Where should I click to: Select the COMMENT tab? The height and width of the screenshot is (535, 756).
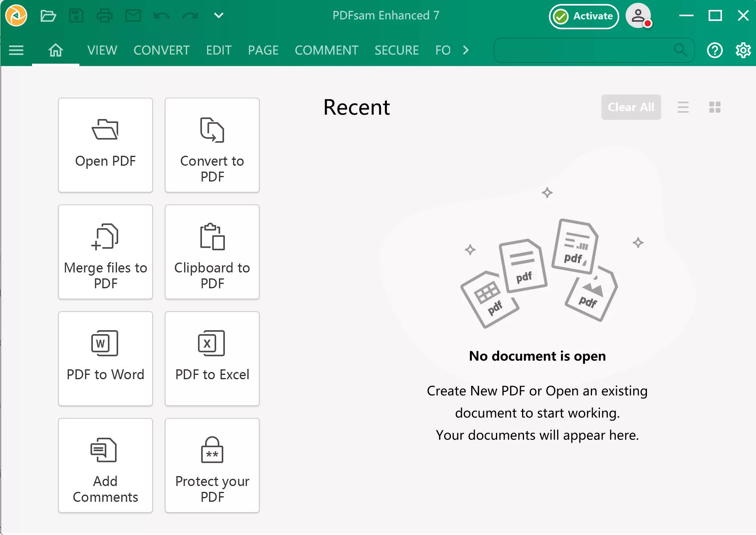pyautogui.click(x=326, y=50)
